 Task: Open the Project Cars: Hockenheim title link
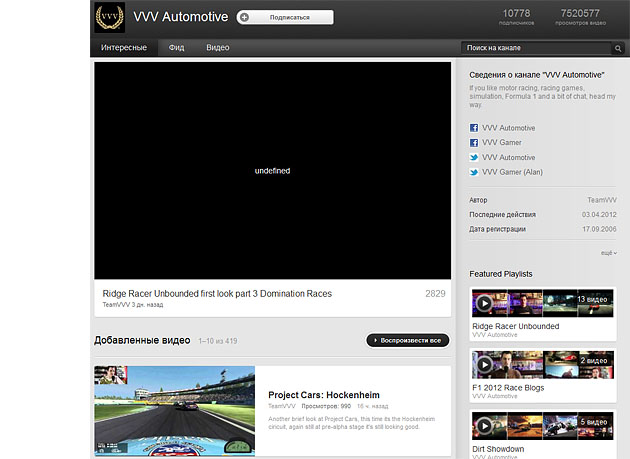pos(324,395)
